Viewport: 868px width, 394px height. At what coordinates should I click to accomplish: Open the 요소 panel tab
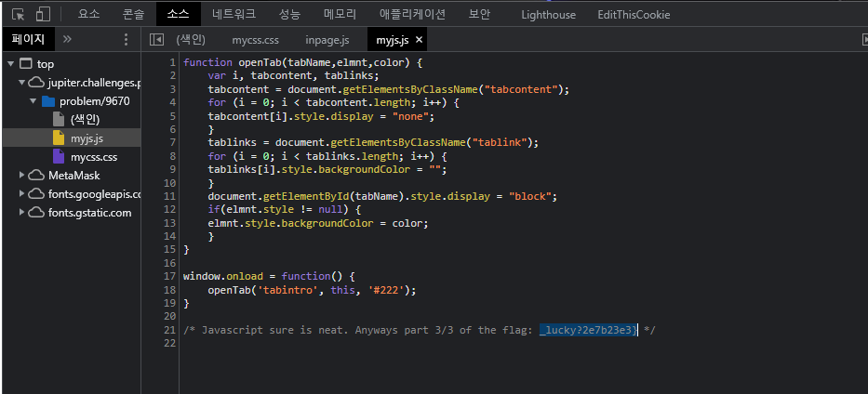pyautogui.click(x=88, y=14)
